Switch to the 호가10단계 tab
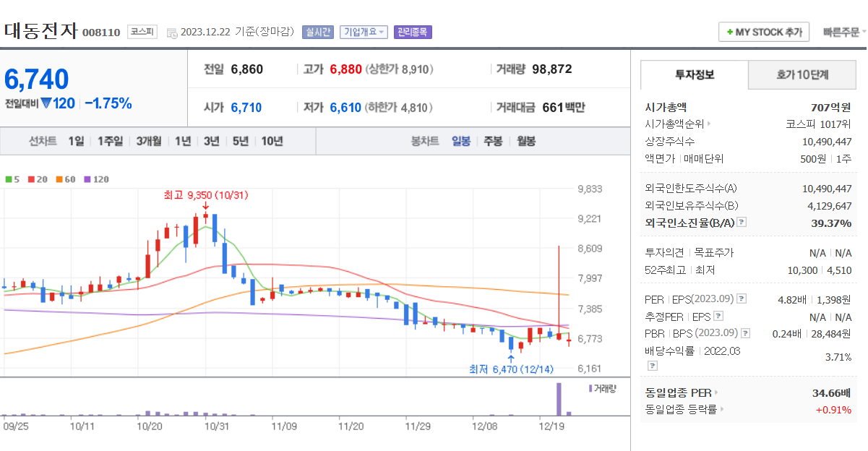Screen dimensions: 868x451 click(802, 75)
